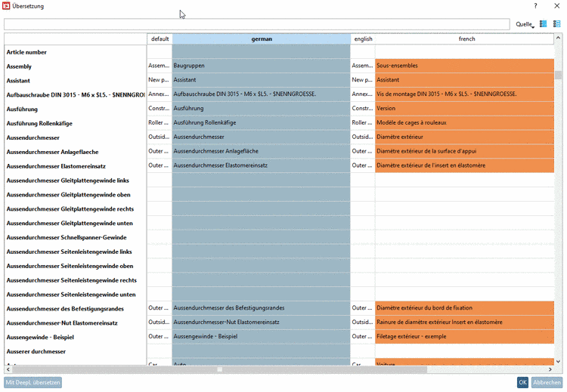Screen dimensions: 567x392
Task: Click french cell Modèle de cages à rouleaux
Action: [x=465, y=123]
